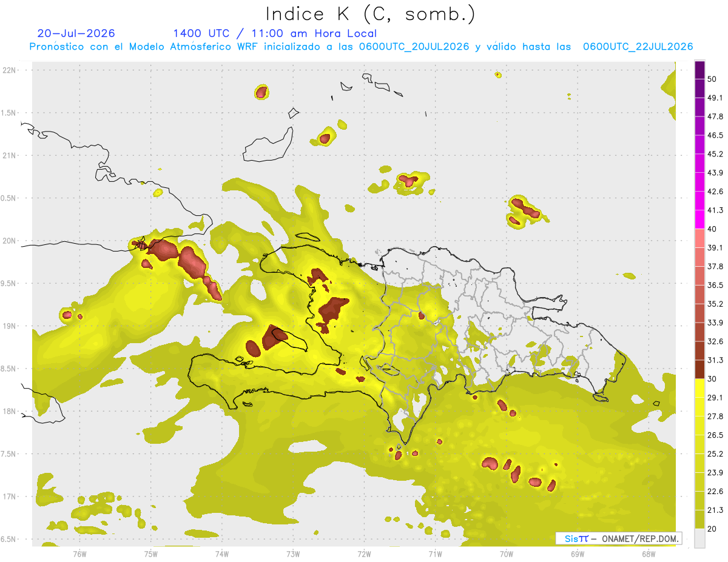Click the '25.2' colorbar value
728x562 pixels.
pos(715,454)
